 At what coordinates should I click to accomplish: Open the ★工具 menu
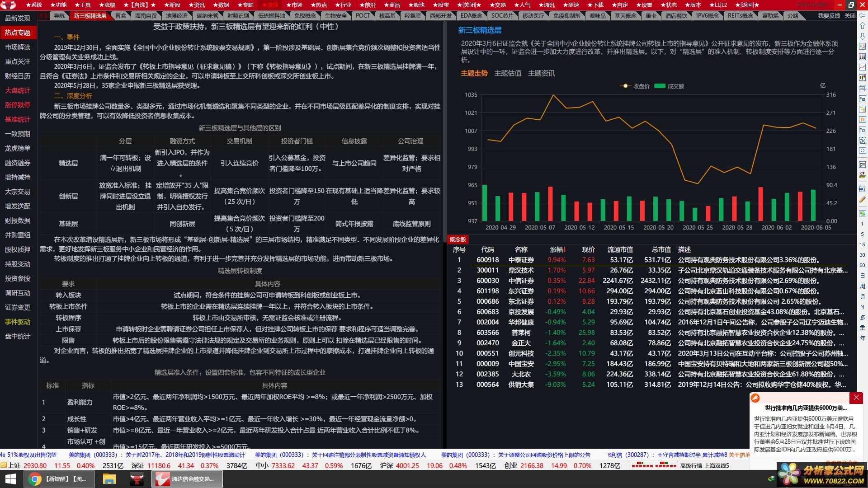click(x=83, y=5)
